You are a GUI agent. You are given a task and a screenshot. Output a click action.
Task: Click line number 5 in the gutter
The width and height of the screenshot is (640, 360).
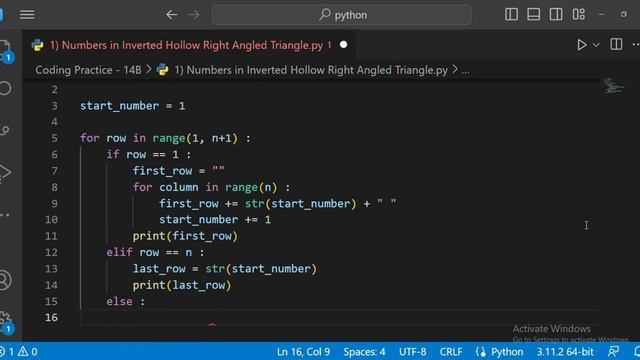click(55, 138)
